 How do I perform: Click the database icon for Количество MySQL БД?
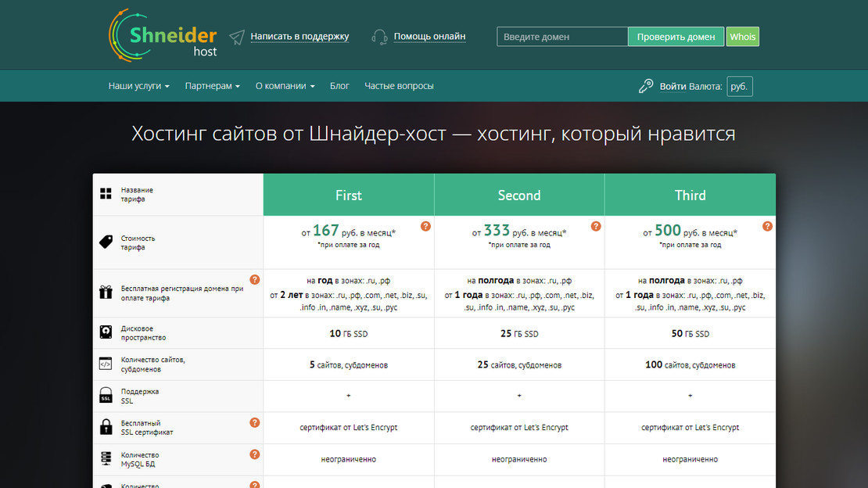(x=106, y=458)
